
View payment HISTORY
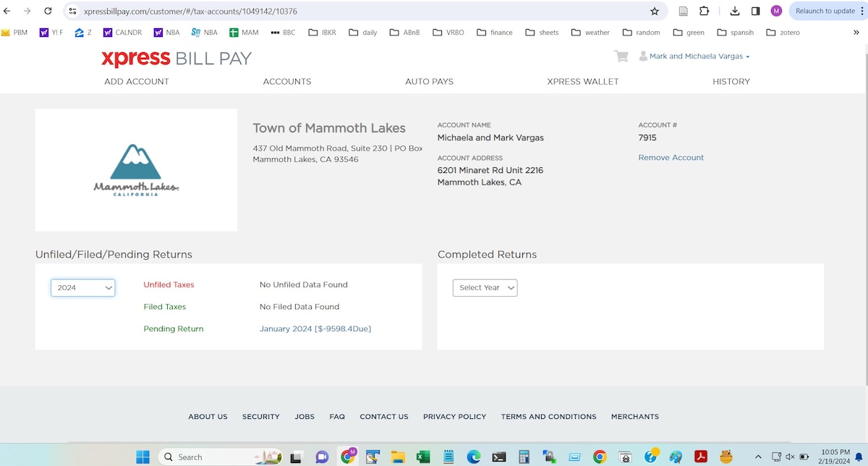(x=731, y=82)
